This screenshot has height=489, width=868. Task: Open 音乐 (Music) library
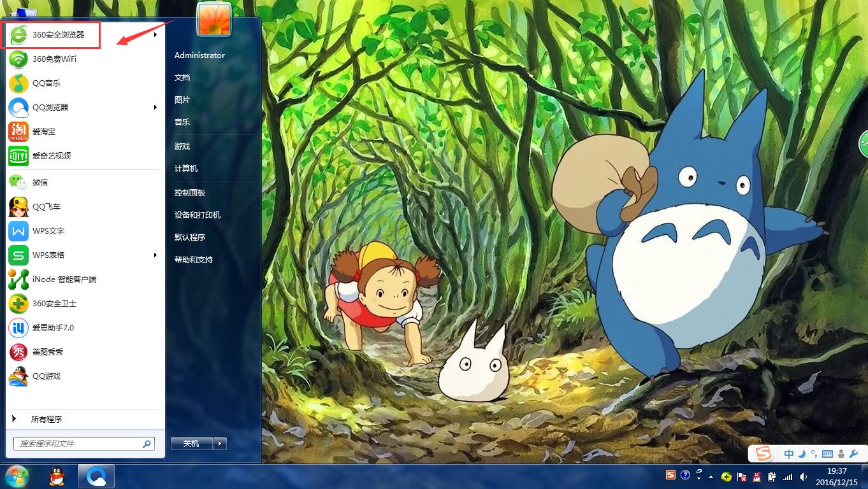coord(182,122)
